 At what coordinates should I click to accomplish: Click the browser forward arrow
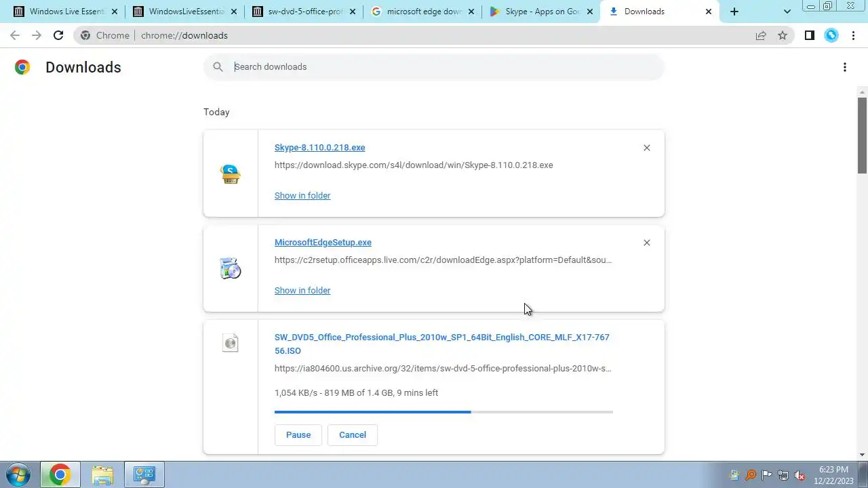(x=37, y=35)
